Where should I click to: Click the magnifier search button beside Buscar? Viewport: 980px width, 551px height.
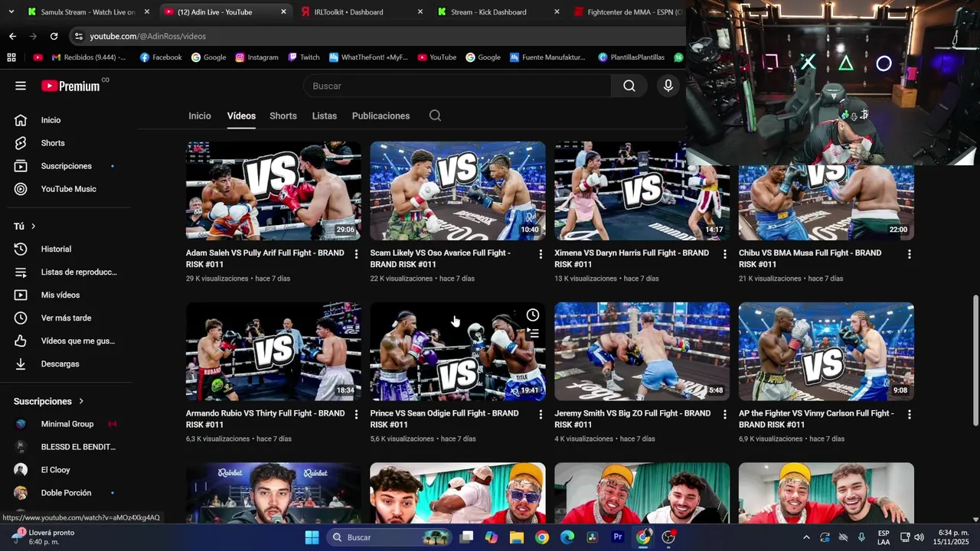629,86
